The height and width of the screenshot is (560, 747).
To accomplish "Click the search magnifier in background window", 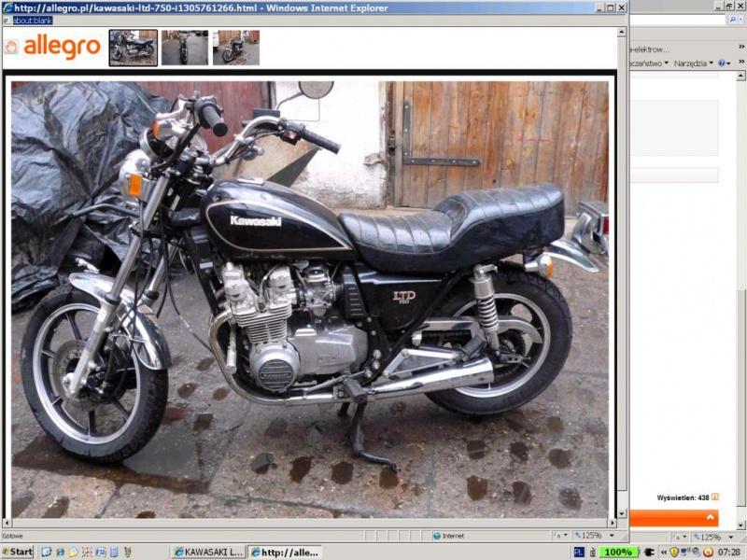I will click(x=732, y=20).
